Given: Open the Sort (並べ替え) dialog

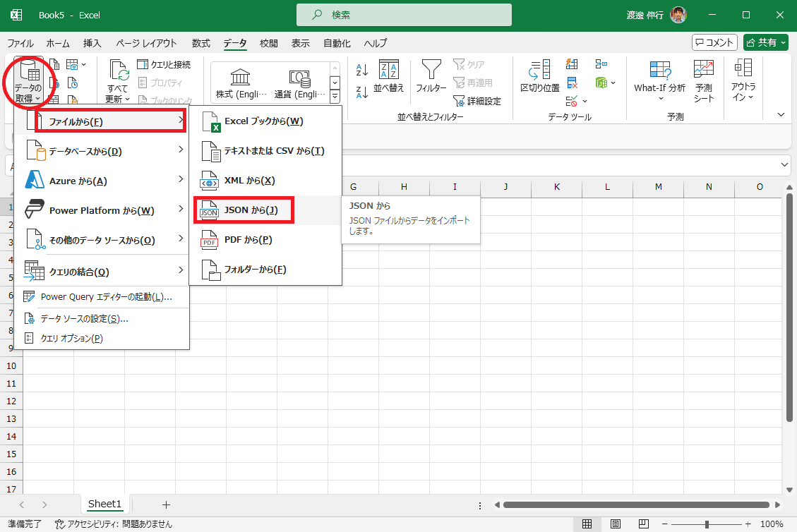Looking at the screenshot, I should click(389, 76).
